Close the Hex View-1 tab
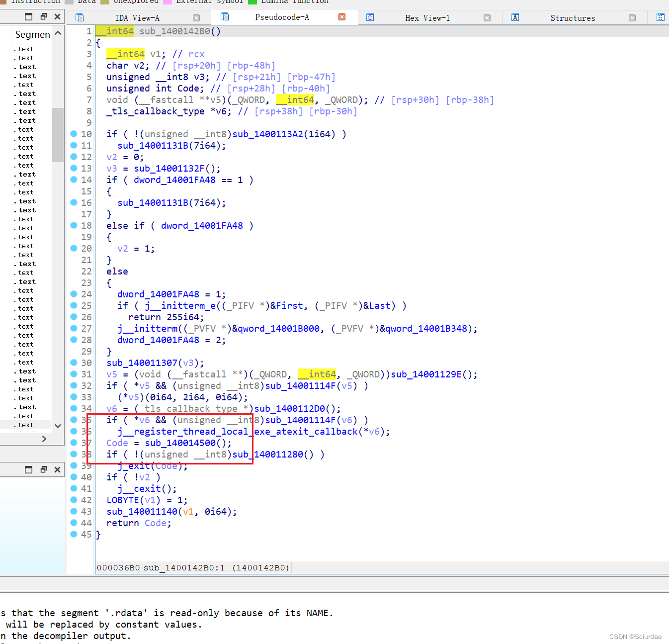 (487, 18)
